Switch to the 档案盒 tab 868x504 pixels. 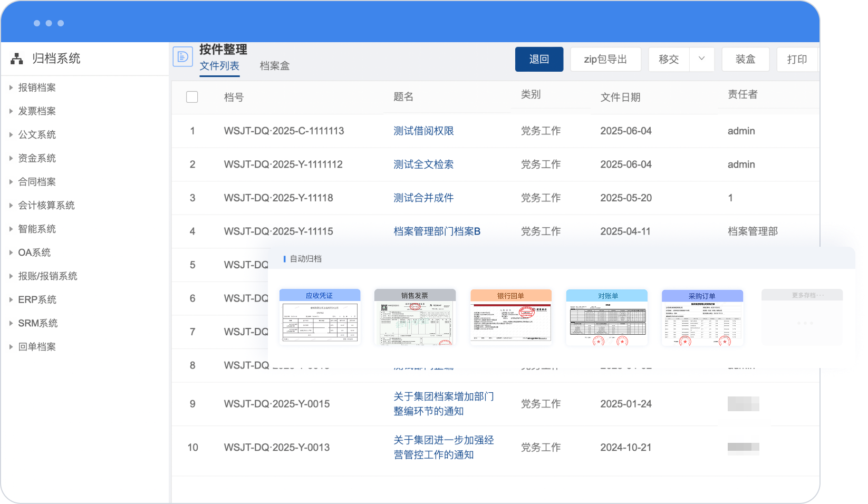pos(275,66)
